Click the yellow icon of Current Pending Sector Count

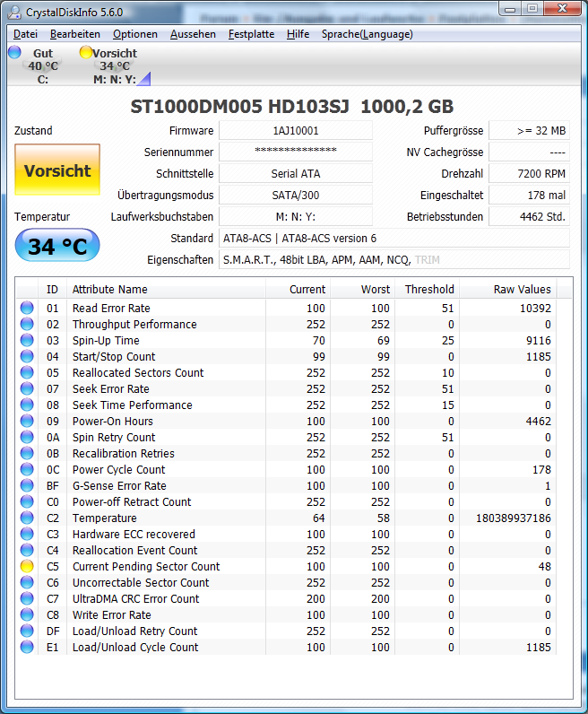[x=27, y=567]
